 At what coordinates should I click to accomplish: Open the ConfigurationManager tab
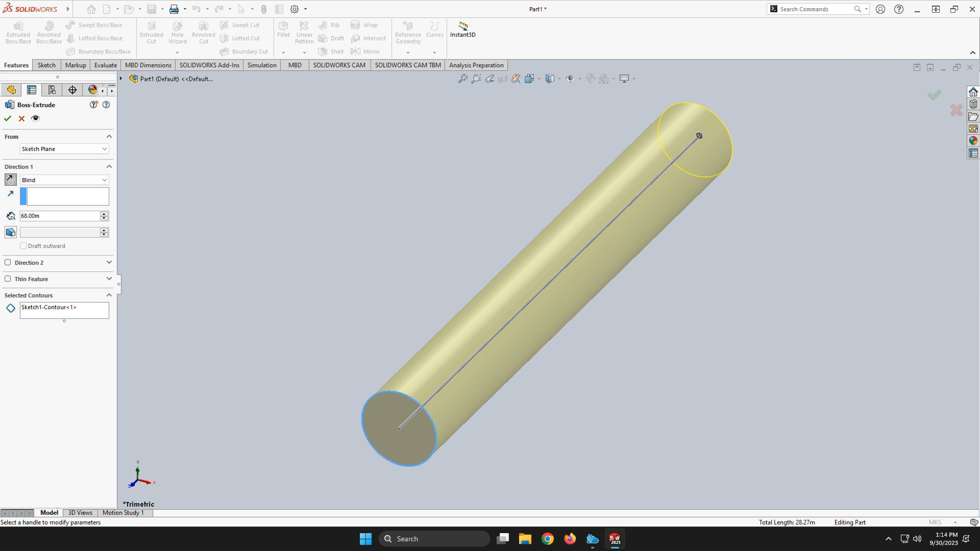tap(52, 90)
